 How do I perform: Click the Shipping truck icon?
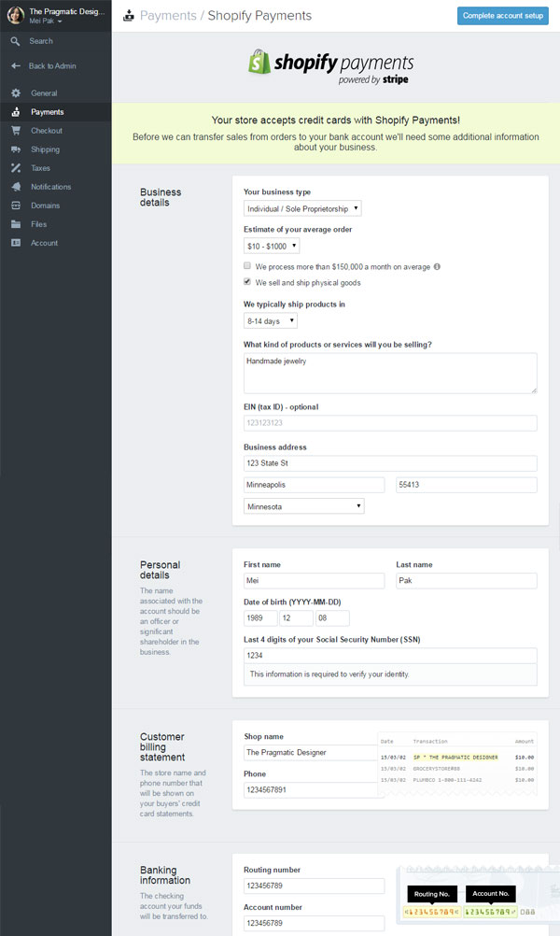(16, 149)
